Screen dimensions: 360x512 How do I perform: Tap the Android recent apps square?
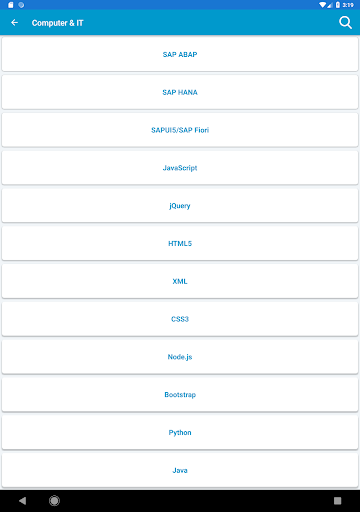tap(337, 501)
